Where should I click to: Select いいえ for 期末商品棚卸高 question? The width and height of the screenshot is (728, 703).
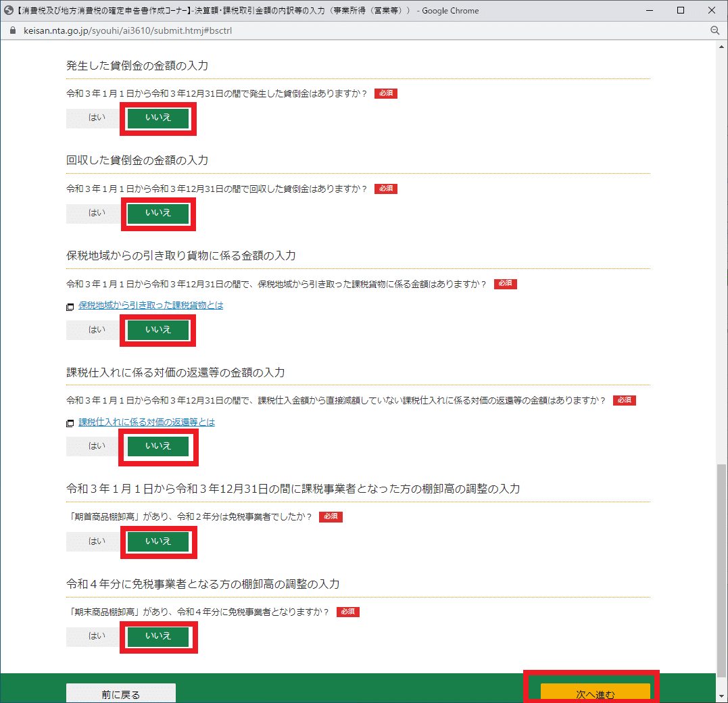pyautogui.click(x=158, y=637)
